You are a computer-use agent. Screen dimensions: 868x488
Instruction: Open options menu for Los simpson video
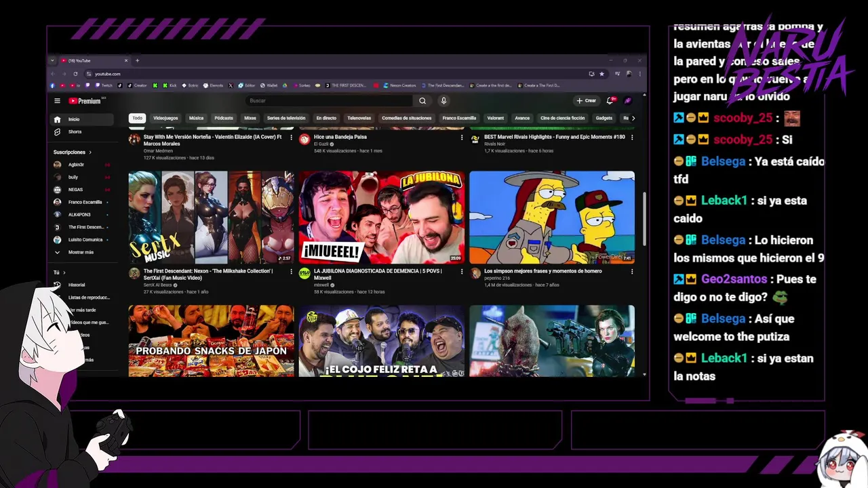(632, 272)
